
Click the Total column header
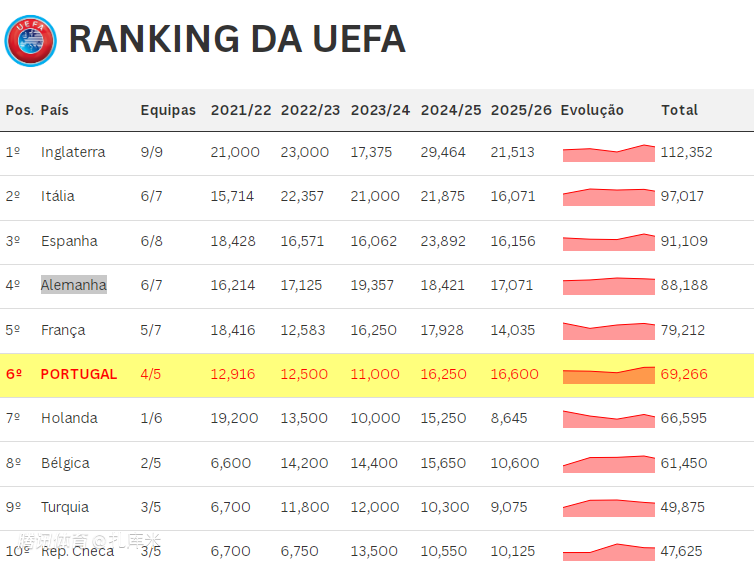(x=679, y=110)
